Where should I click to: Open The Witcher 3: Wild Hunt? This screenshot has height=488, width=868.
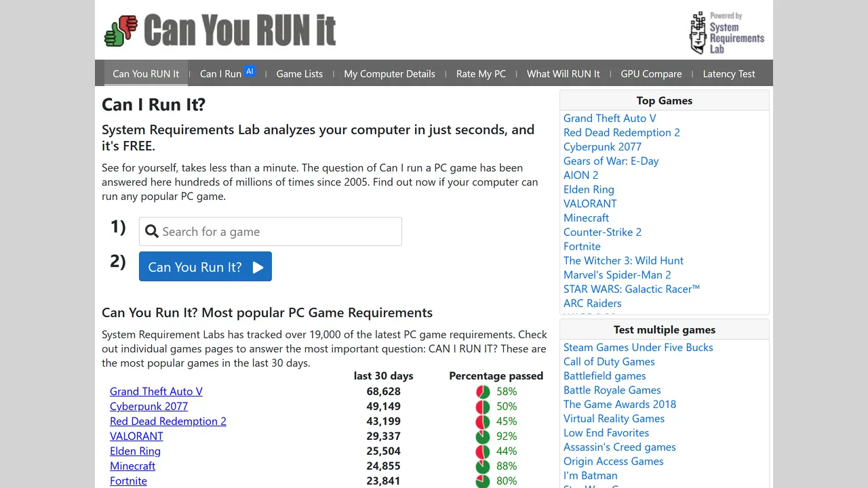click(x=623, y=260)
